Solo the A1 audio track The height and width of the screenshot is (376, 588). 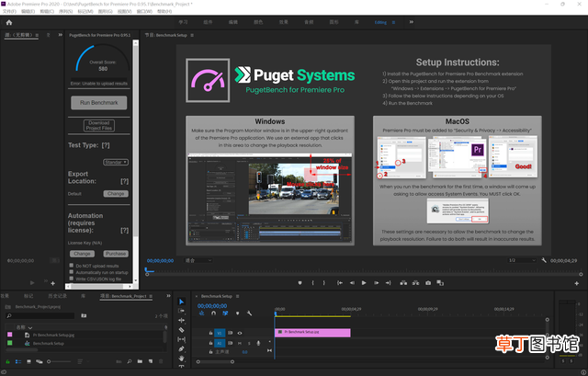(x=249, y=343)
